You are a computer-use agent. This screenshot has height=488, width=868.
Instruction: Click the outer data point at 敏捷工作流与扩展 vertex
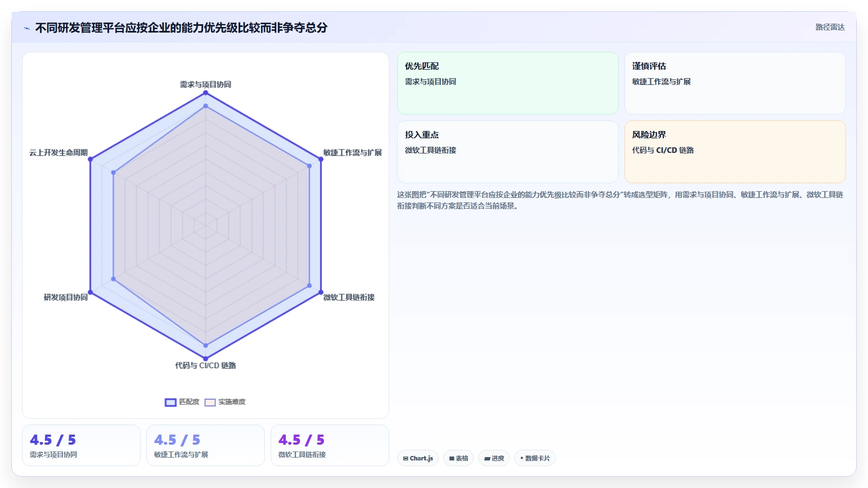[321, 159]
